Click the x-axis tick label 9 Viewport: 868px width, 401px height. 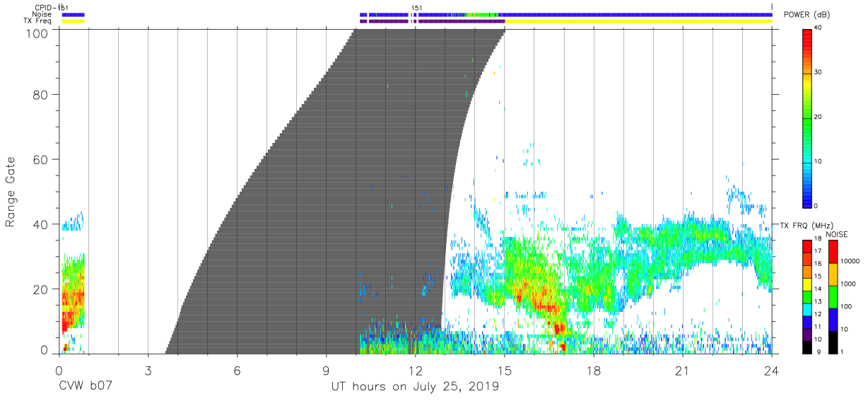pyautogui.click(x=326, y=370)
